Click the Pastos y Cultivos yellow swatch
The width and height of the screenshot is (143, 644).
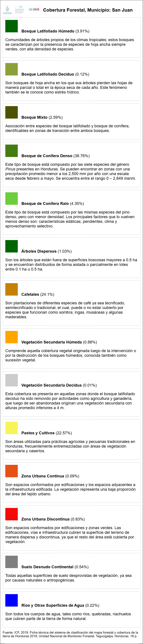pyautogui.click(x=11, y=428)
